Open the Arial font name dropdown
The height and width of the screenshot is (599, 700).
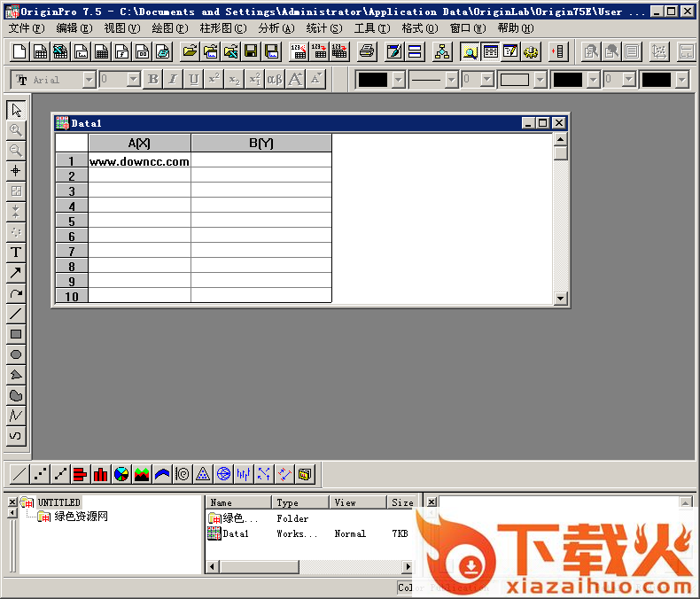(89, 80)
